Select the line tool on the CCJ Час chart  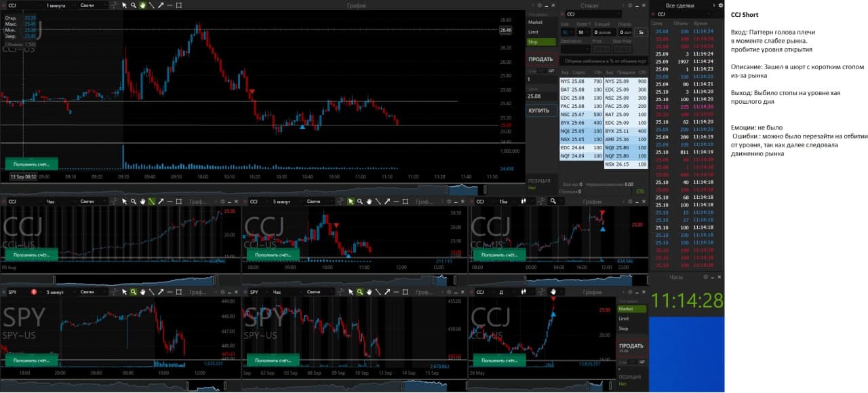point(151,201)
